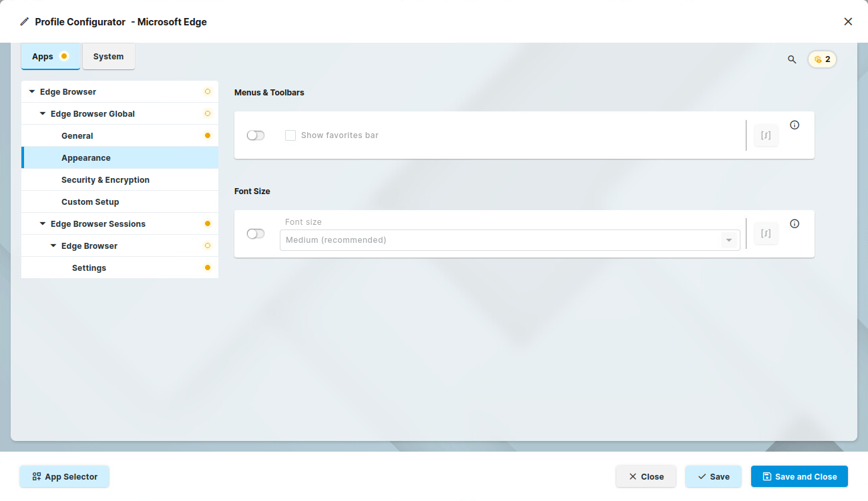868x501 pixels.
Task: Collapse the Edge Browser Sessions node
Action: [43, 223]
